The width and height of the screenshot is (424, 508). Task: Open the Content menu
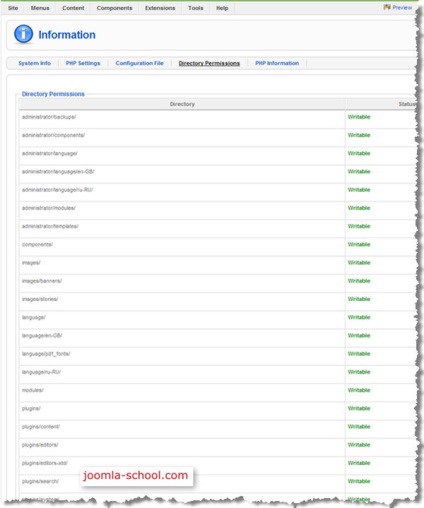(73, 8)
